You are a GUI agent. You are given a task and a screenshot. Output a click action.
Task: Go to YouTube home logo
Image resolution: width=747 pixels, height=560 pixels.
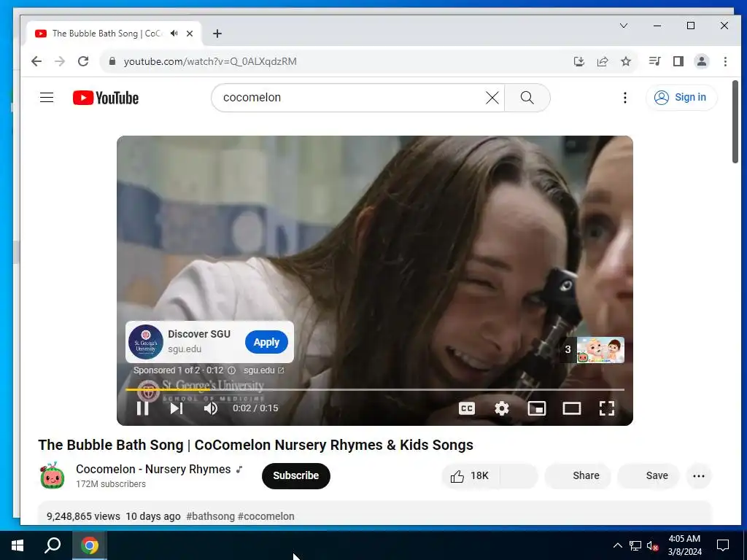106,98
